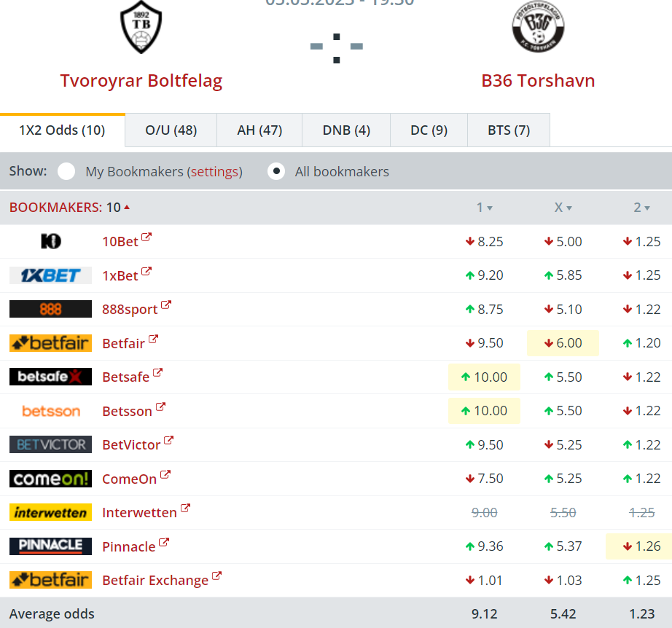
Task: Click the Betsson bookmaker logo
Action: 50,411
